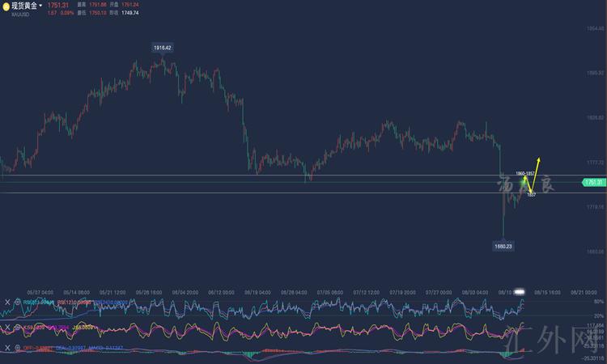The width and height of the screenshot is (607, 364).
Task: Click the green 1751.31 current price tag
Action: (x=594, y=182)
